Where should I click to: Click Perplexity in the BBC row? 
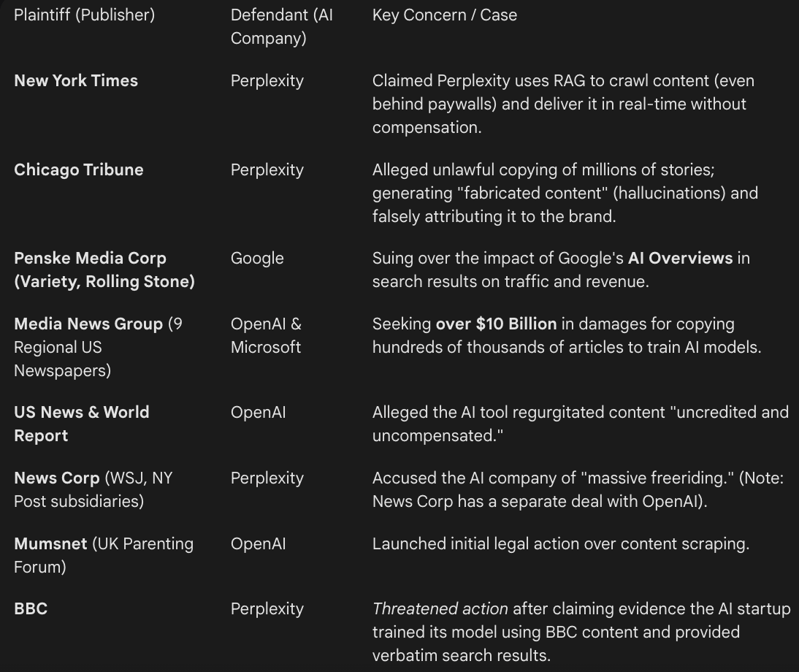coord(267,609)
